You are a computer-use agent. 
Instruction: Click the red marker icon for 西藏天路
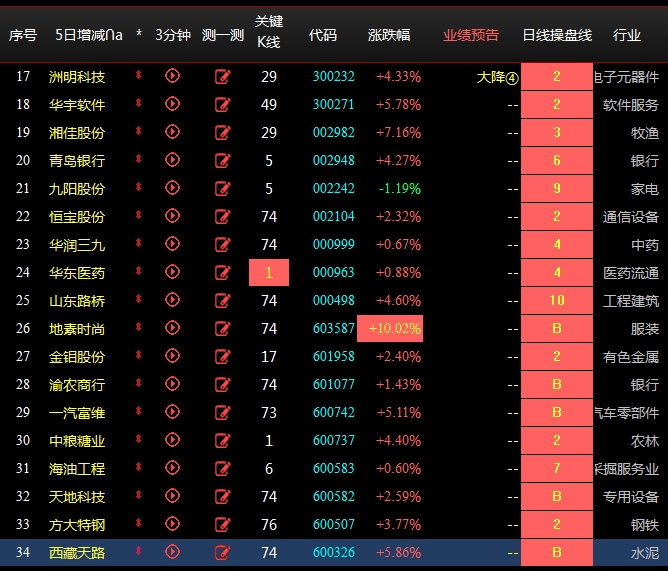click(x=138, y=551)
